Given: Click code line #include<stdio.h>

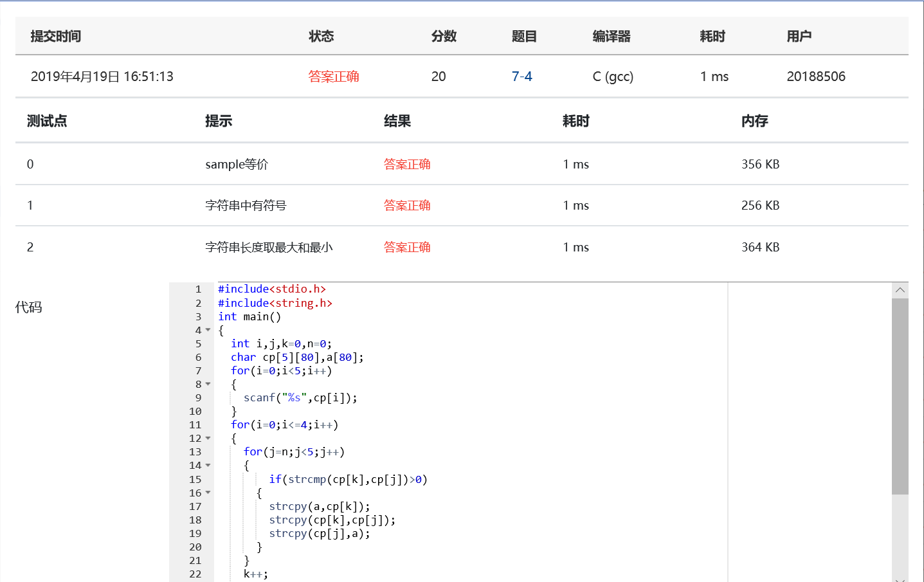Looking at the screenshot, I should click(x=272, y=289).
